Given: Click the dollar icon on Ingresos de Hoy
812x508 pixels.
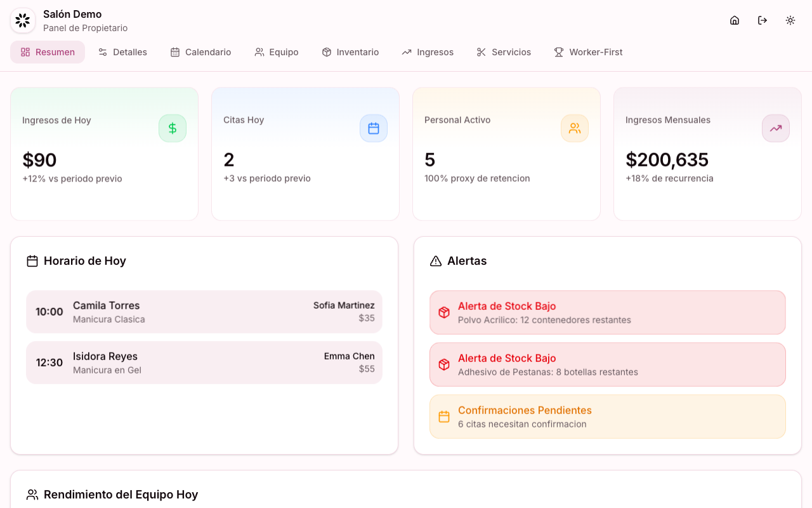Looking at the screenshot, I should tap(173, 128).
